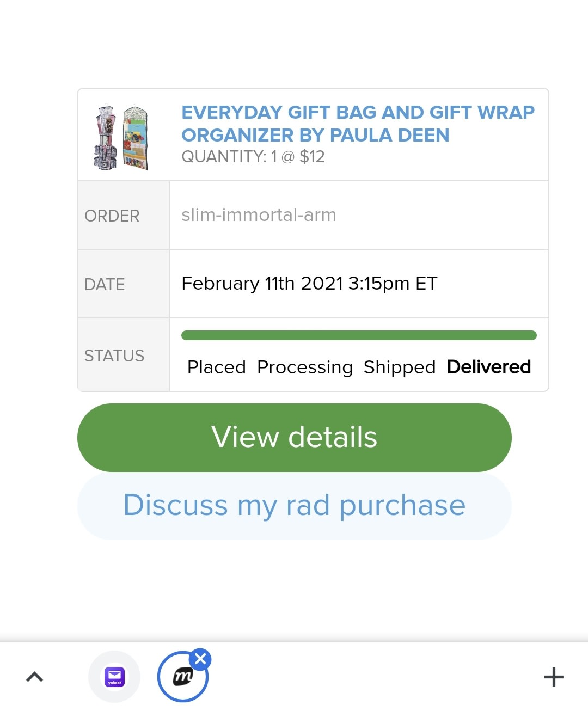Open the Yahoo Mail tab icon
Viewport: 588px width, 711px height.
coord(114,677)
